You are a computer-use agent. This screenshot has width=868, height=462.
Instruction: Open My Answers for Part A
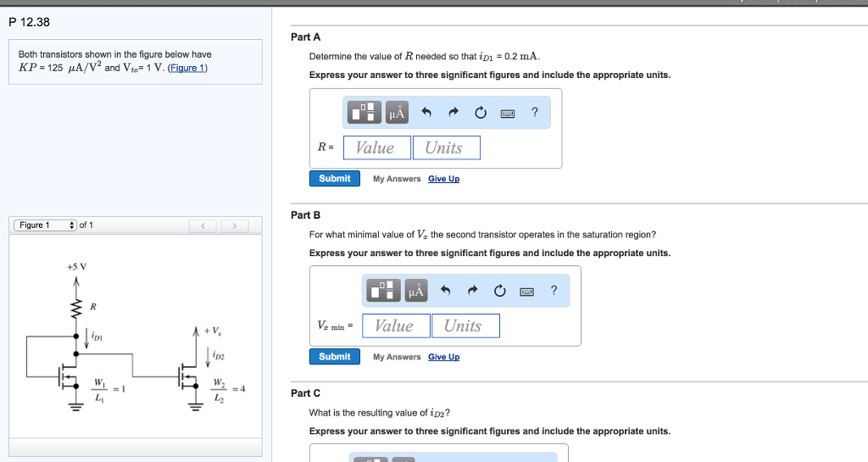(x=397, y=179)
